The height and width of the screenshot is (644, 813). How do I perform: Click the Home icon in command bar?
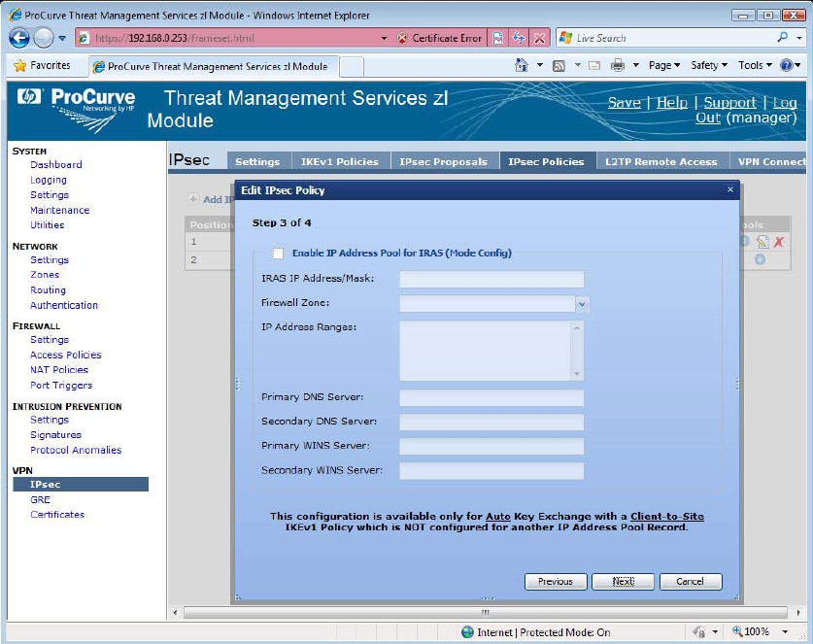click(522, 65)
